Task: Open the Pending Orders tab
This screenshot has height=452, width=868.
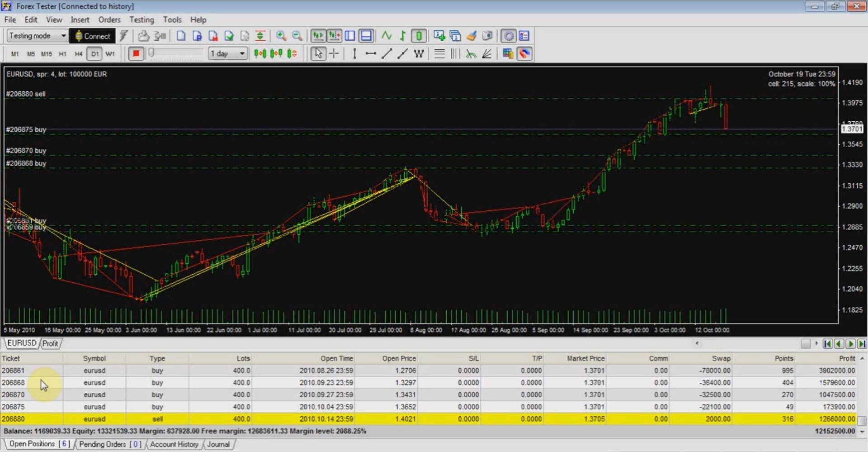Action: tap(110, 444)
